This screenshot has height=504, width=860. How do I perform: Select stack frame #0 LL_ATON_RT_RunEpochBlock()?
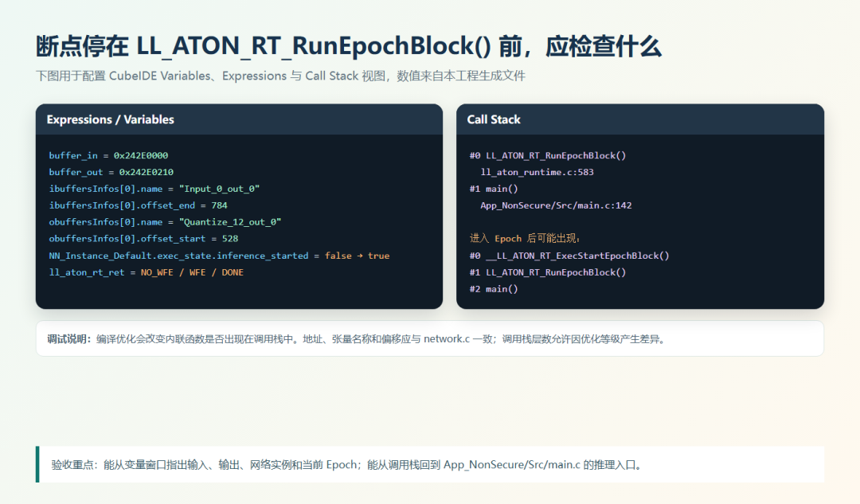click(x=547, y=156)
